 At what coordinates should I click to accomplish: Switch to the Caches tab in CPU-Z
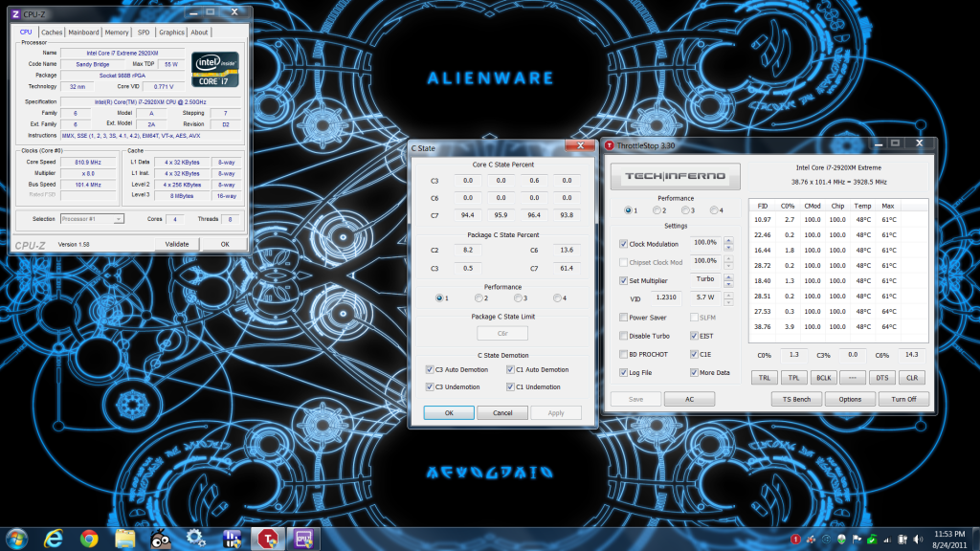[52, 33]
